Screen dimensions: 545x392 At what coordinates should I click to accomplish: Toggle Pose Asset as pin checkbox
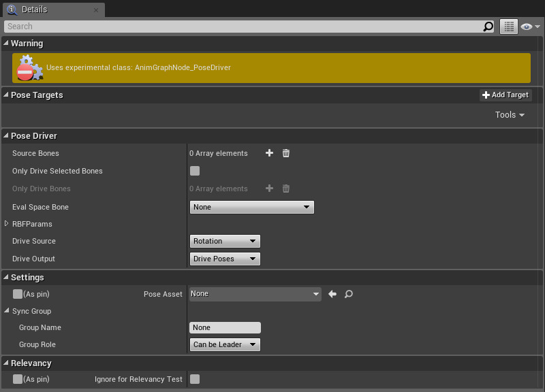(x=18, y=294)
